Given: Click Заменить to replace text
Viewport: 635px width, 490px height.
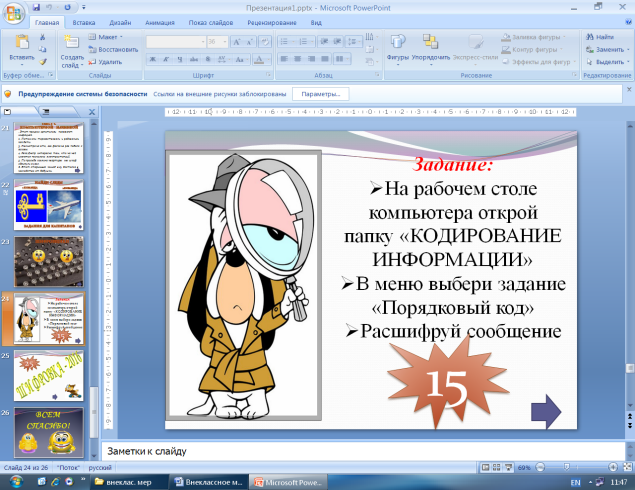Looking at the screenshot, I should coord(606,49).
